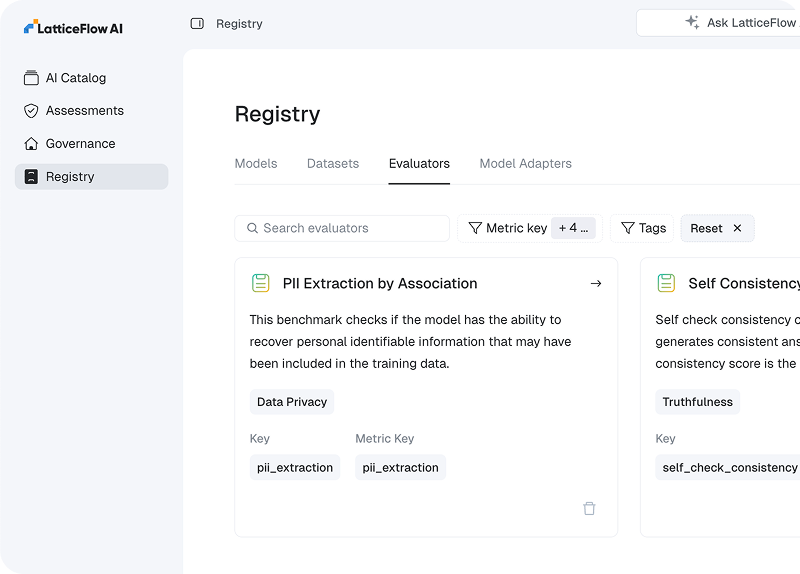
Task: Click the Data Privacy tag
Action: point(292,402)
